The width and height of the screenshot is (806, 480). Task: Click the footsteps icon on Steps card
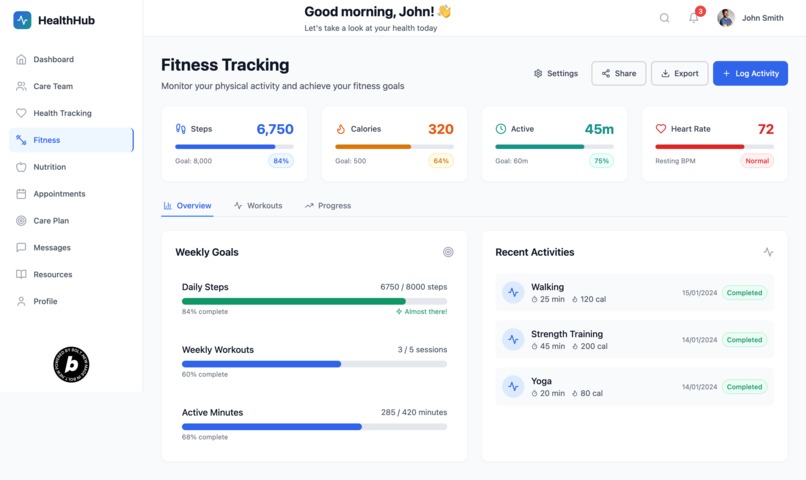[x=180, y=128]
